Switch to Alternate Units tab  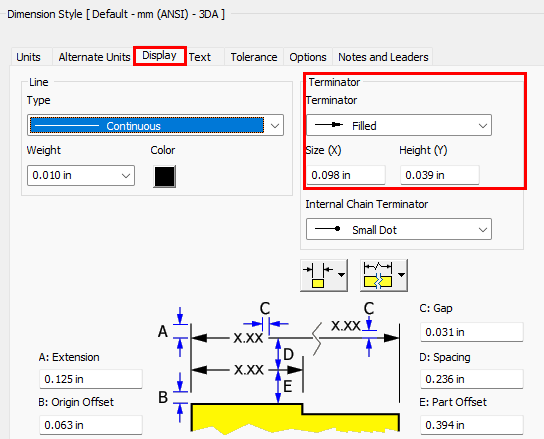coord(94,57)
